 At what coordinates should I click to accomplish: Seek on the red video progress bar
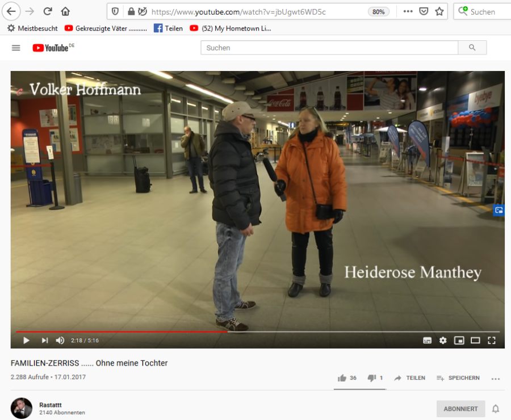click(122, 331)
